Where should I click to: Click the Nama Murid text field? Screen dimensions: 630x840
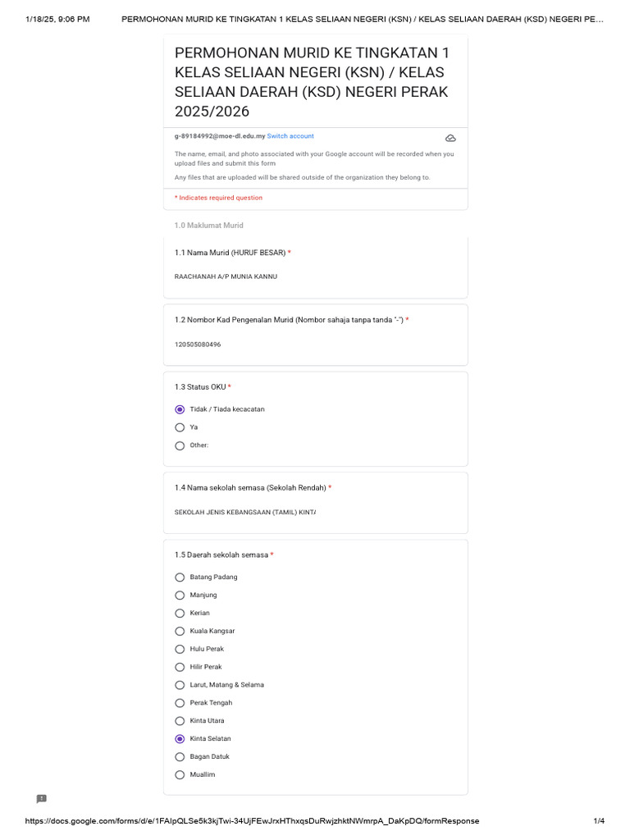point(246,277)
